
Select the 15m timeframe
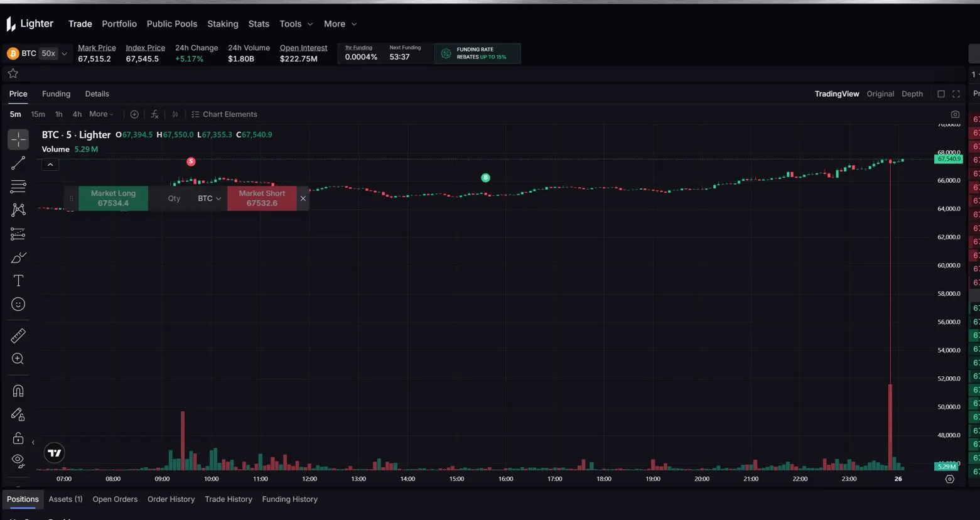coord(38,114)
